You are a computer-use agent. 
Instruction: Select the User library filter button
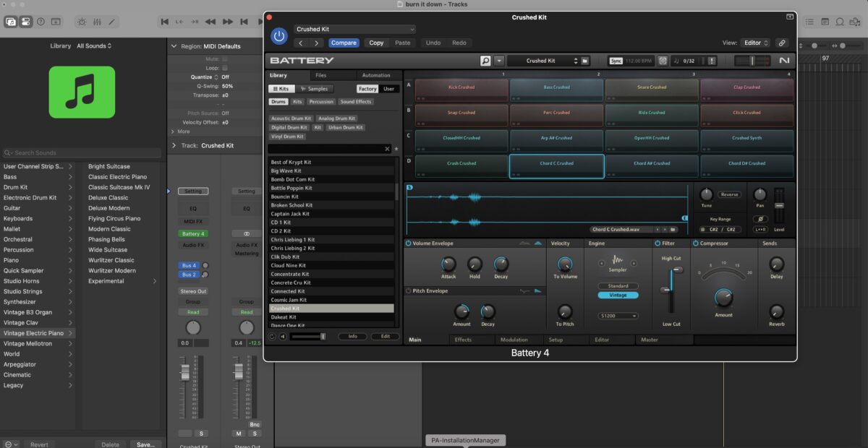pyautogui.click(x=389, y=89)
